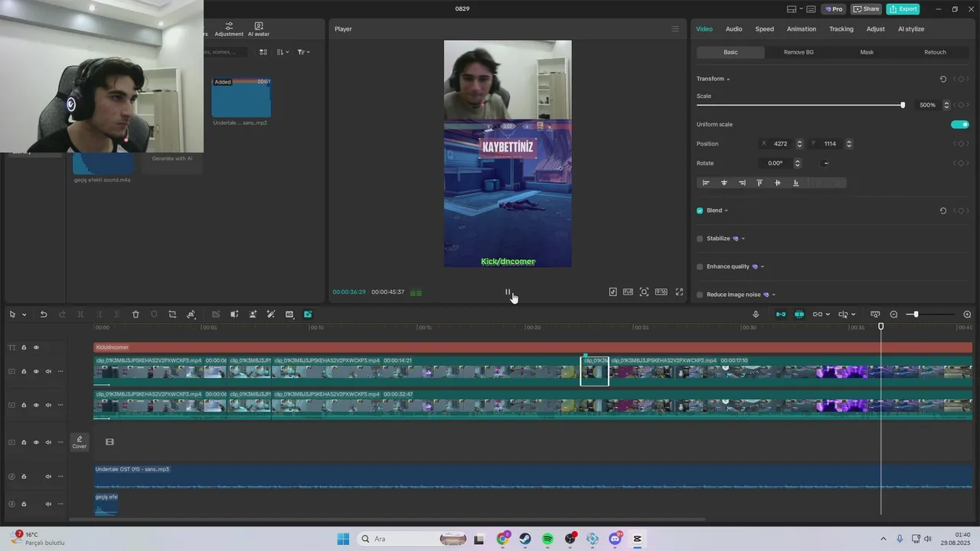Viewport: 980px width, 551px height.
Task: Click the Scale slider handle
Action: [903, 105]
